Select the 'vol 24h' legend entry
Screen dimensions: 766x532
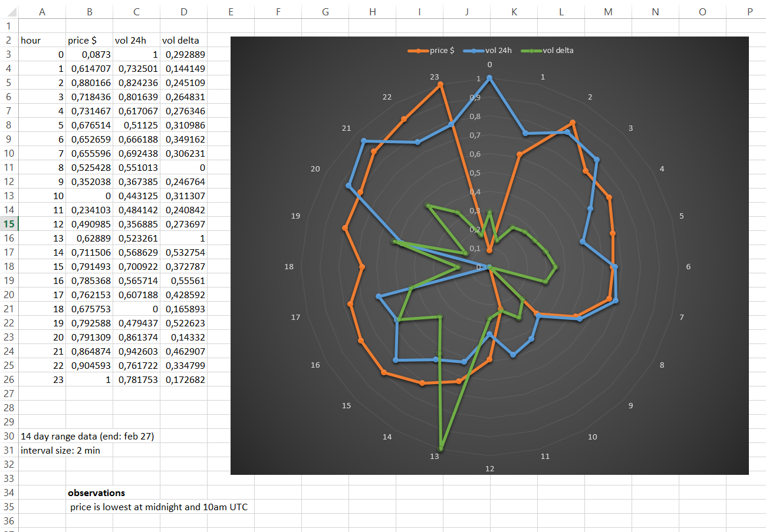click(488, 51)
